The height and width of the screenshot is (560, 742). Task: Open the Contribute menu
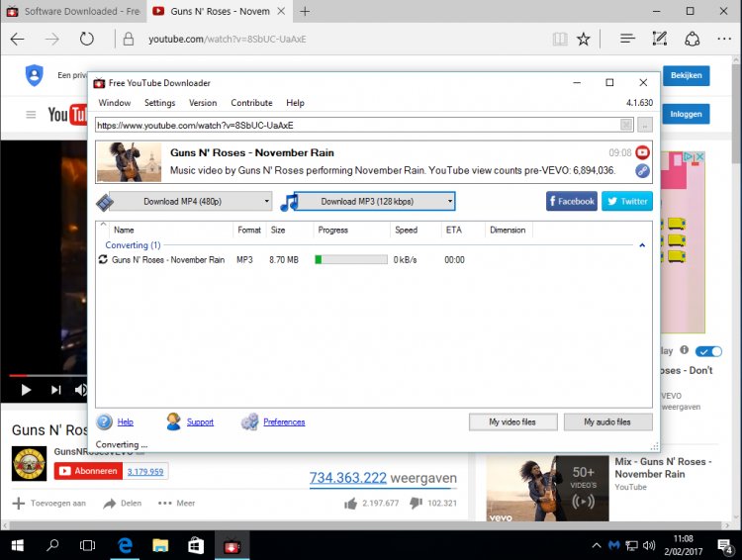[x=251, y=103]
